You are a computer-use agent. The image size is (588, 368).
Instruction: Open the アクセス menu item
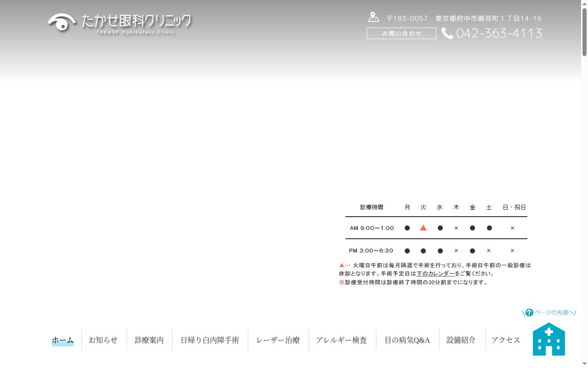coord(506,340)
